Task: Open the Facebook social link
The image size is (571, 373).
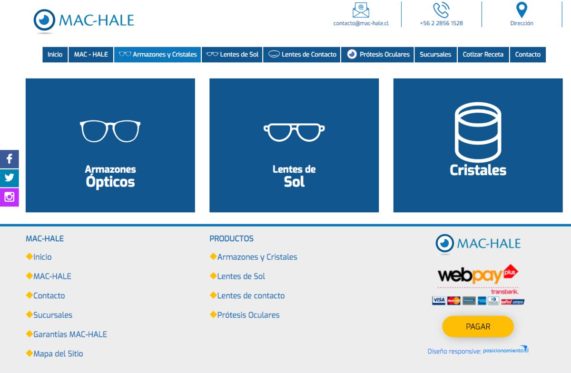Action: pos(9,159)
